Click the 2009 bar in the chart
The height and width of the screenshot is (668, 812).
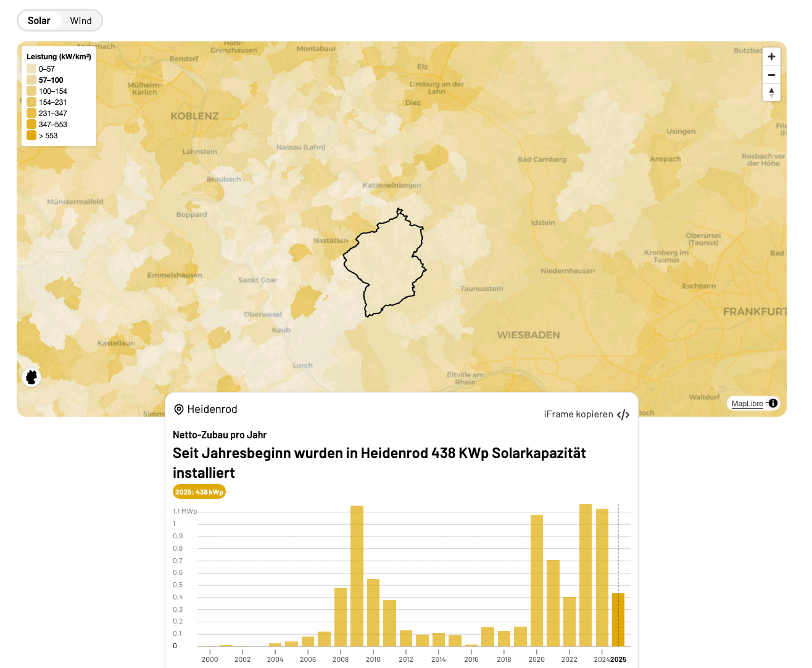coord(357,575)
